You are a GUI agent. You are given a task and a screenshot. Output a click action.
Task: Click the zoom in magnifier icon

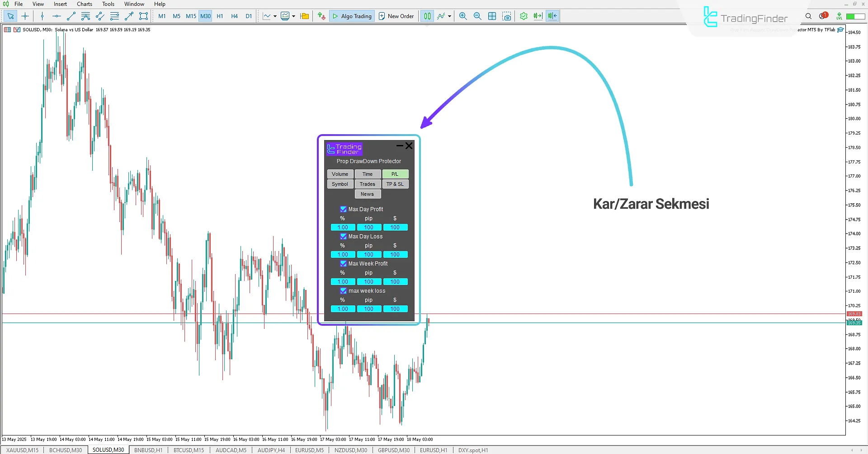pos(463,16)
